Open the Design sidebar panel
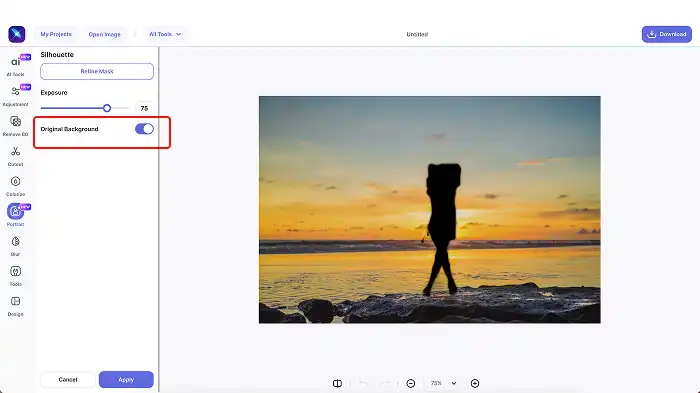Screen dimensions: 700x393 pos(16,306)
